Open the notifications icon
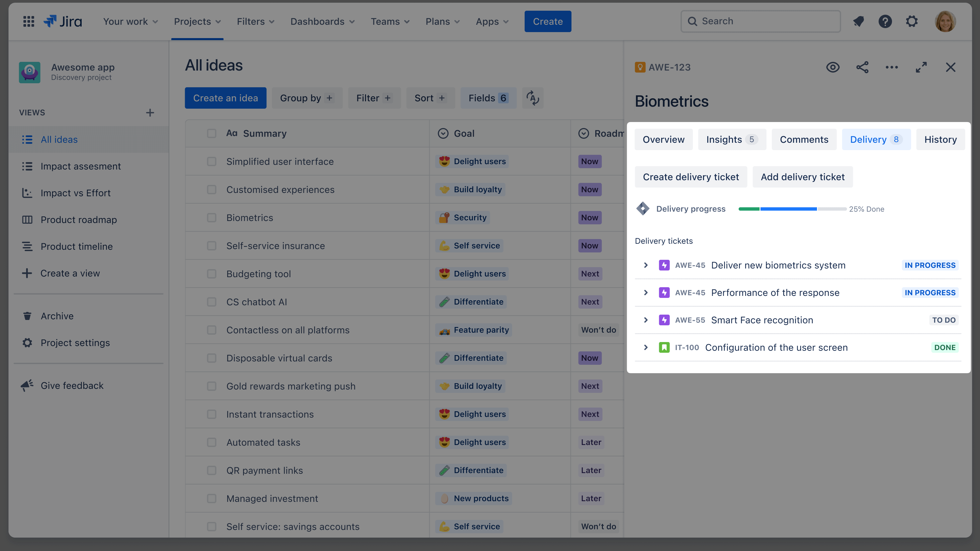The height and width of the screenshot is (551, 980). coord(859,21)
